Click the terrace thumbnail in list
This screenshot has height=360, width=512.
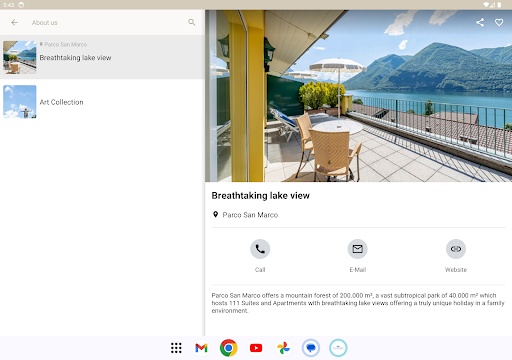[x=20, y=57]
